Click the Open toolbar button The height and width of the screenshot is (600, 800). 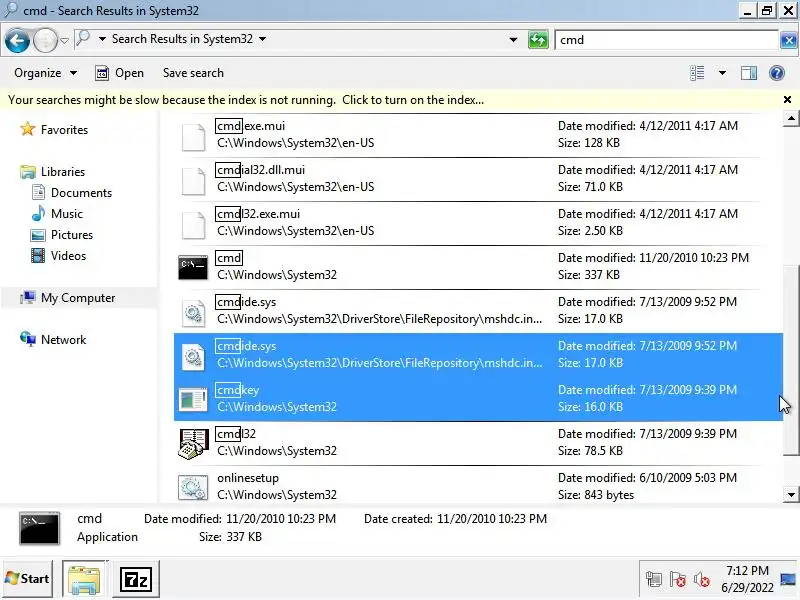(120, 73)
